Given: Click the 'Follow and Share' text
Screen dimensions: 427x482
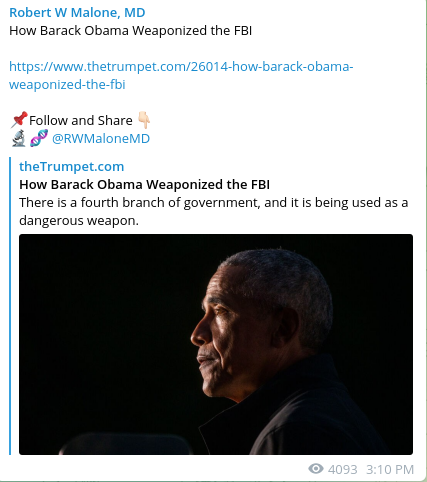Looking at the screenshot, I should coord(81,120).
